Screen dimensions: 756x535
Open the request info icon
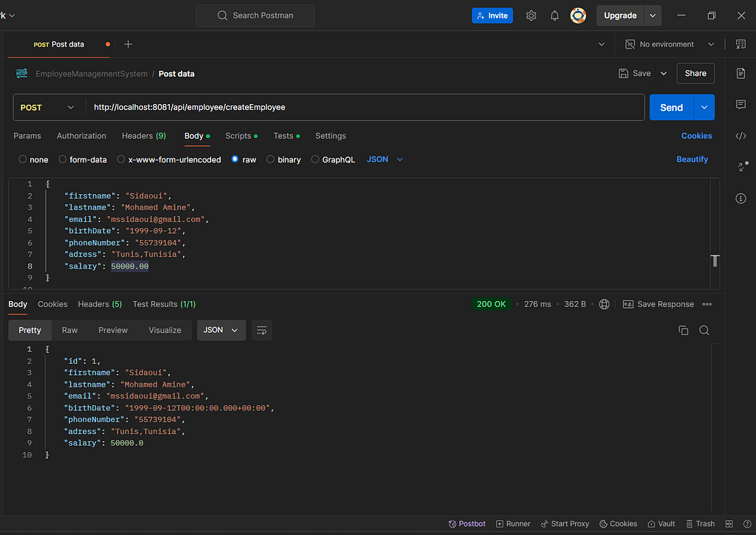[x=740, y=199]
